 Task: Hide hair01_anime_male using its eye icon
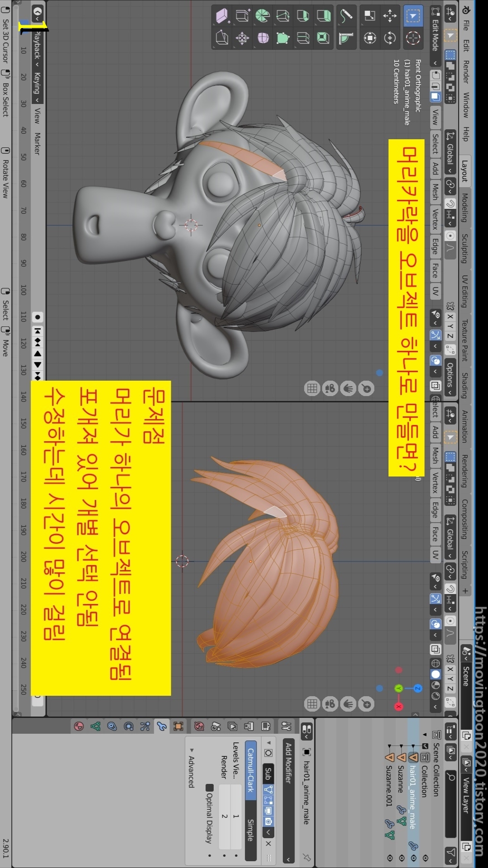point(413,858)
